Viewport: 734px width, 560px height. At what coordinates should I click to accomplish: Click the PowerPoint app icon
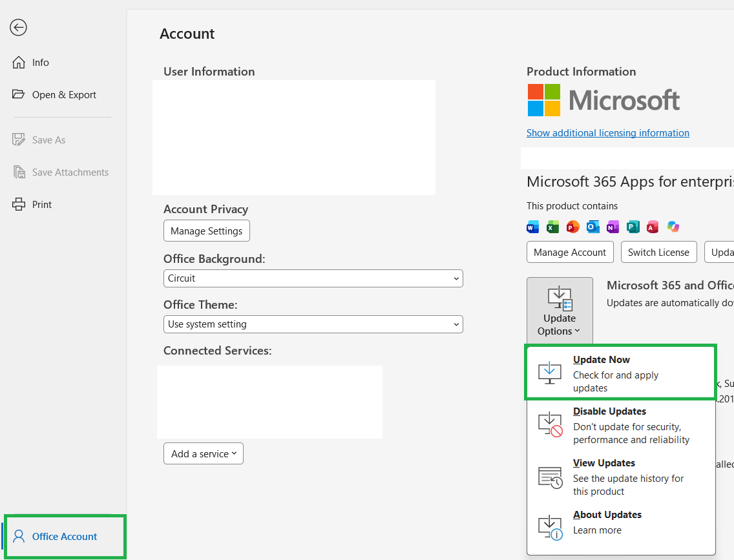coord(573,227)
